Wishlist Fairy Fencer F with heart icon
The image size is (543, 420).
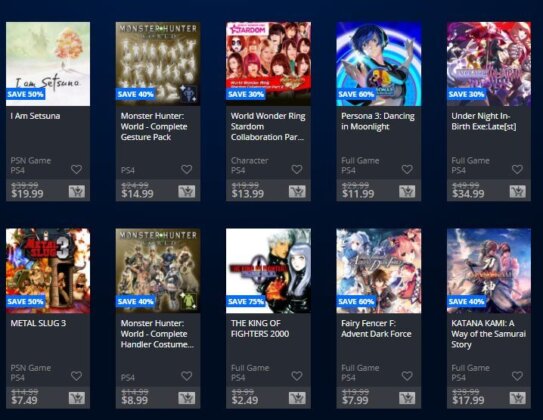point(407,376)
